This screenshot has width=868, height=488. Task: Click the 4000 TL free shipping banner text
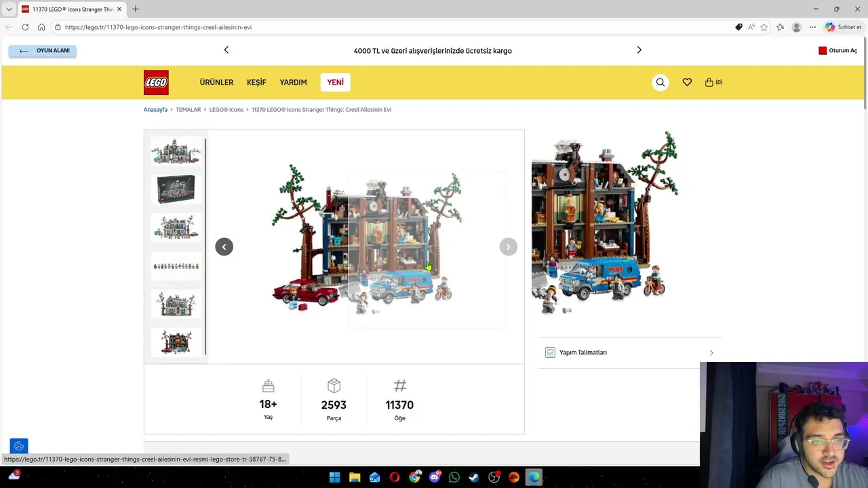[433, 51]
